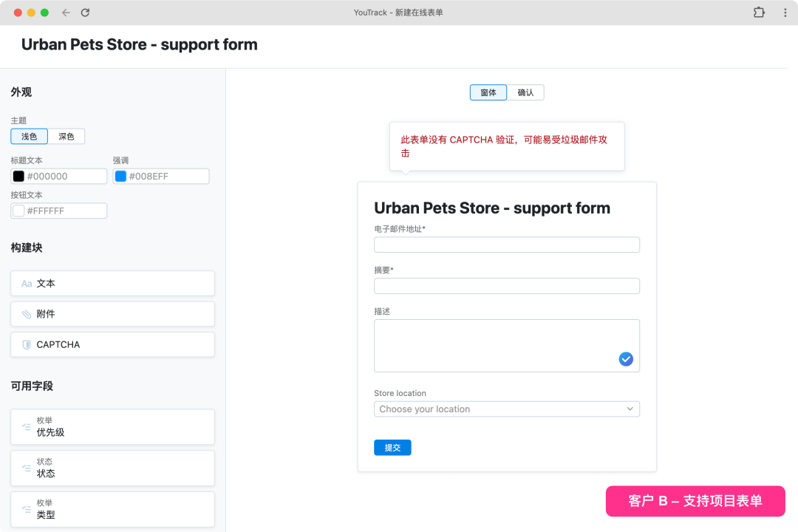Click the blue checkmark icon in description box
This screenshot has width=798, height=532.
[x=626, y=359]
